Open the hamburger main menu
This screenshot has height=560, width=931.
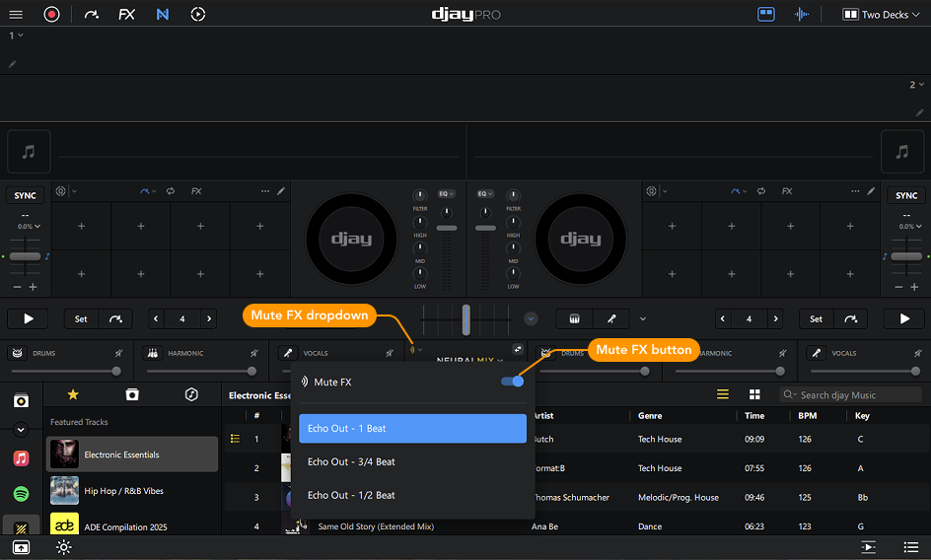[x=16, y=14]
